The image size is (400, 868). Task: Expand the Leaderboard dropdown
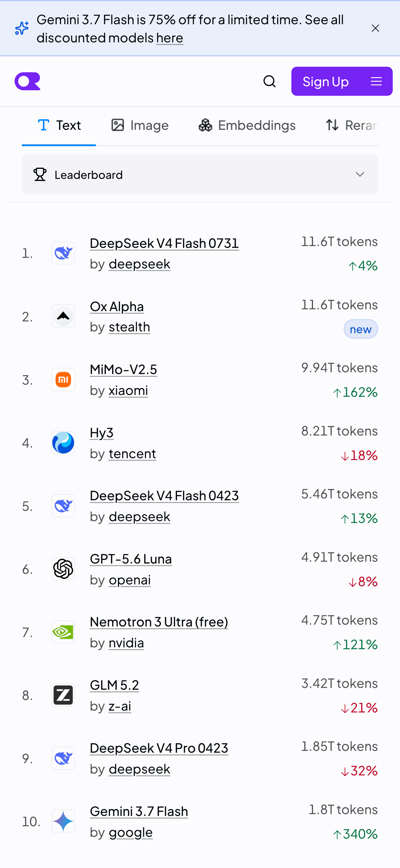coord(200,174)
